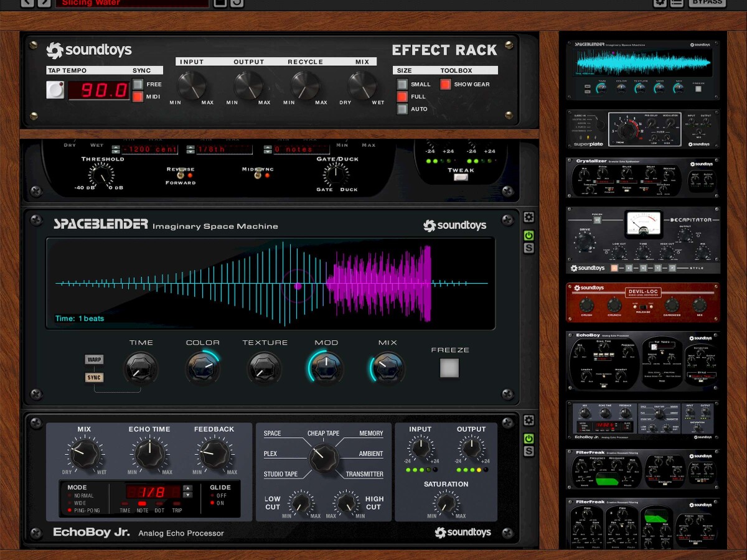Open the -1200 cent pitch selector
Image resolution: width=747 pixels, height=560 pixels.
click(x=149, y=149)
